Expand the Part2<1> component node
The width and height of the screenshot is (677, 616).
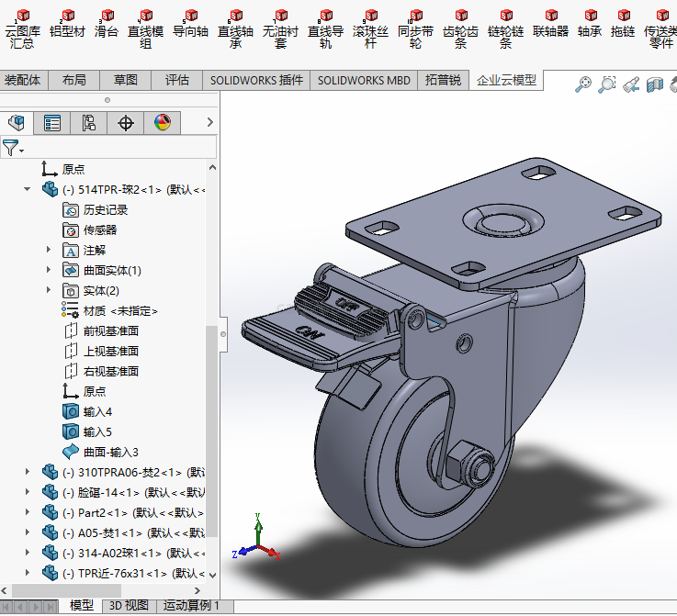(28, 512)
